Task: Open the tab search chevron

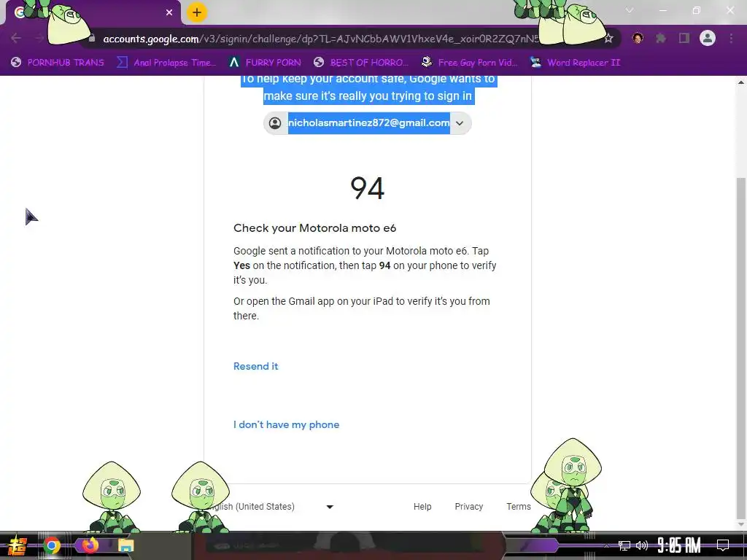Action: tap(630, 10)
